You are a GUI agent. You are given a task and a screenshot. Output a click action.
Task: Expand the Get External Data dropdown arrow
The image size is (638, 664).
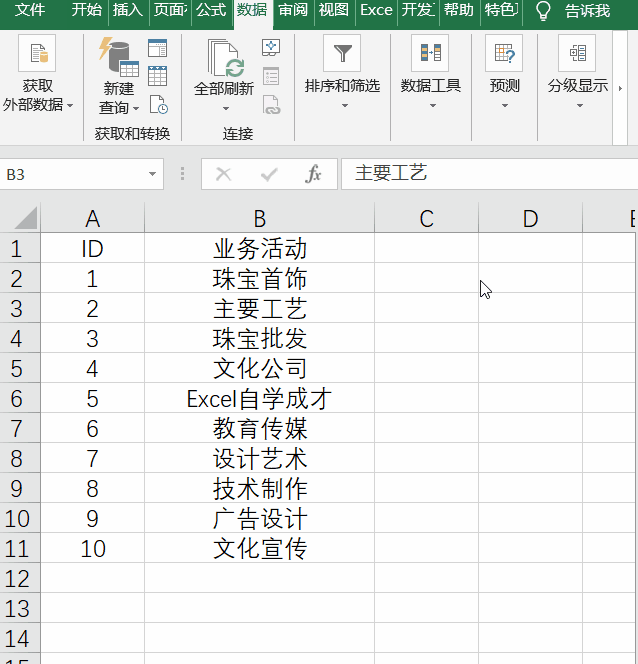(x=70, y=105)
